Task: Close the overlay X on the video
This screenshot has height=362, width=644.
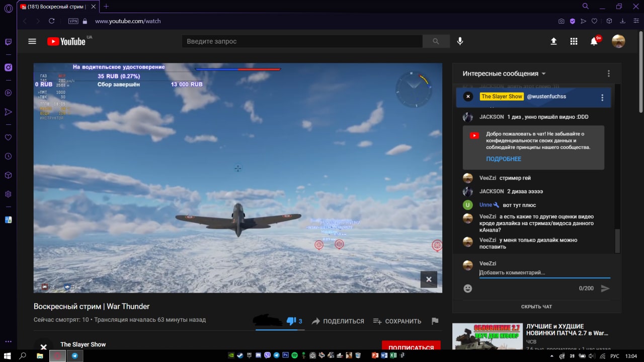Action: click(429, 279)
